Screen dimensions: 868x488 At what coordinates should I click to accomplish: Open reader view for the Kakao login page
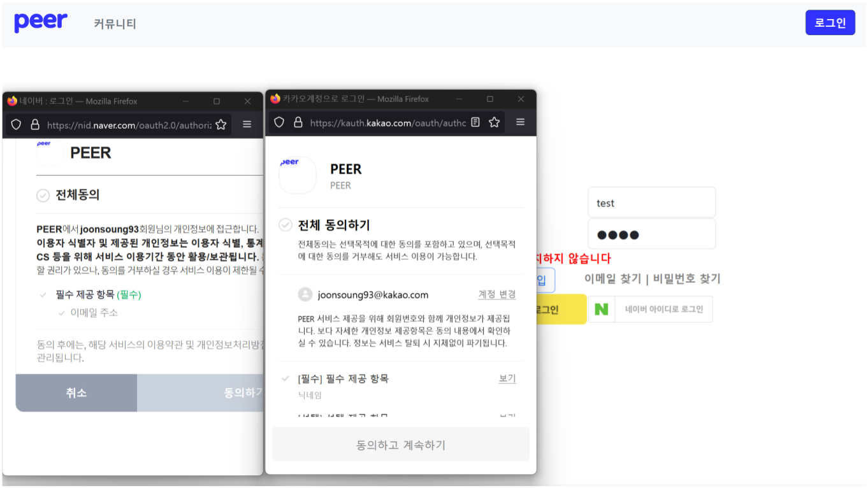(475, 122)
